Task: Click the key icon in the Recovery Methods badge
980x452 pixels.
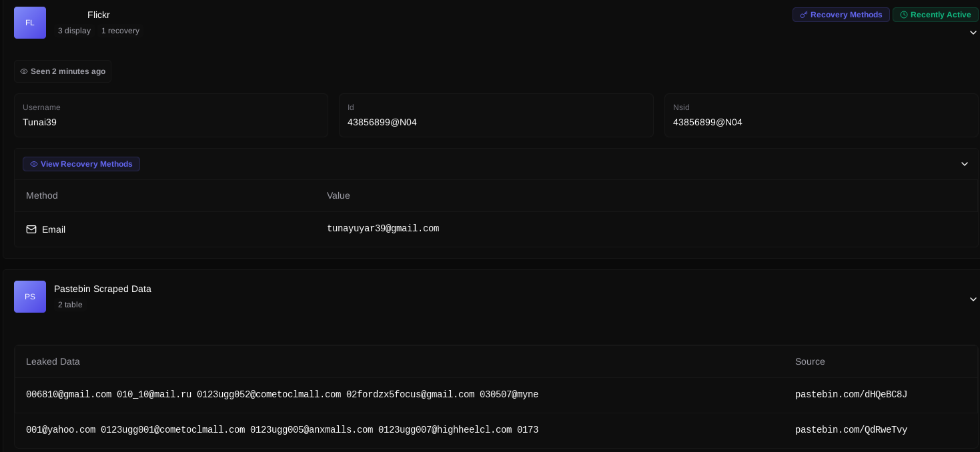Action: [x=804, y=15]
